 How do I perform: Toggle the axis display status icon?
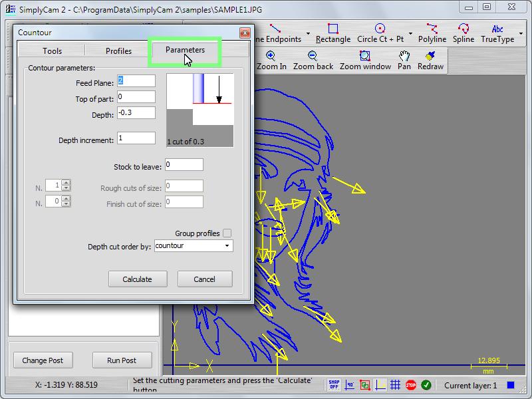pos(380,385)
